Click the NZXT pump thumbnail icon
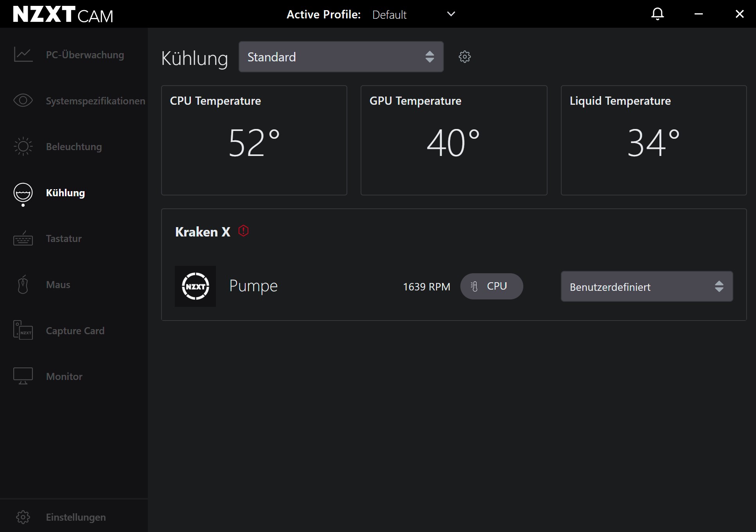756x532 pixels. click(x=195, y=286)
